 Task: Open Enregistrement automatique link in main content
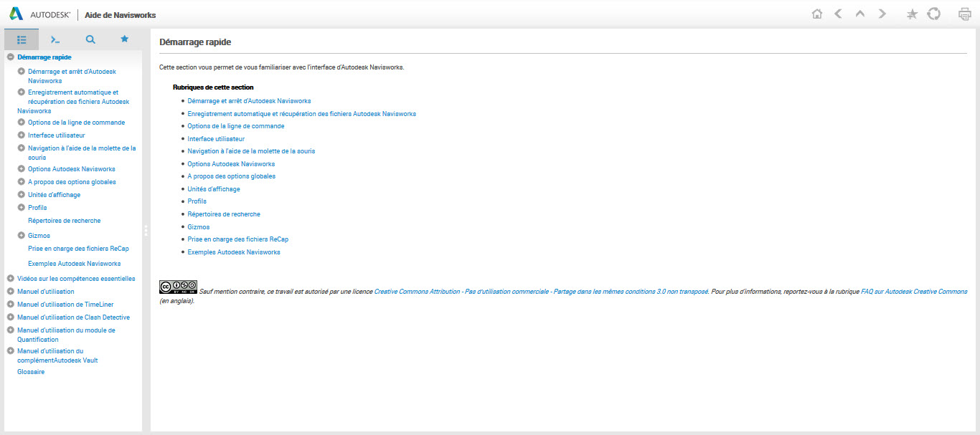(302, 114)
